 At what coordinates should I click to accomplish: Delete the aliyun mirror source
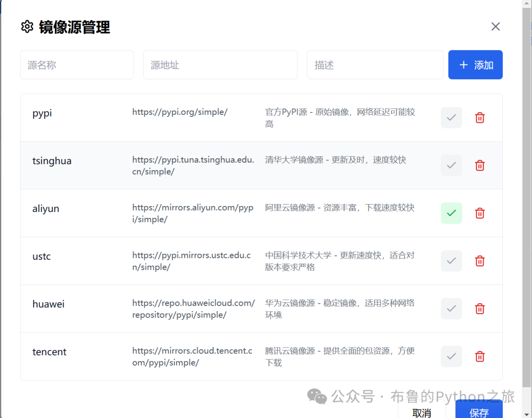click(x=480, y=213)
